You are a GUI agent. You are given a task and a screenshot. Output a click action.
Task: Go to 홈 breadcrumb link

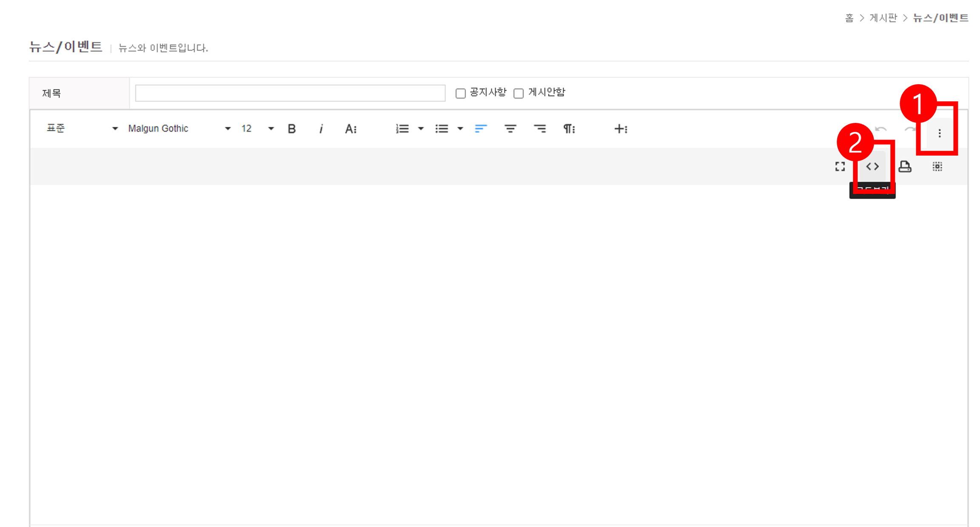click(849, 18)
